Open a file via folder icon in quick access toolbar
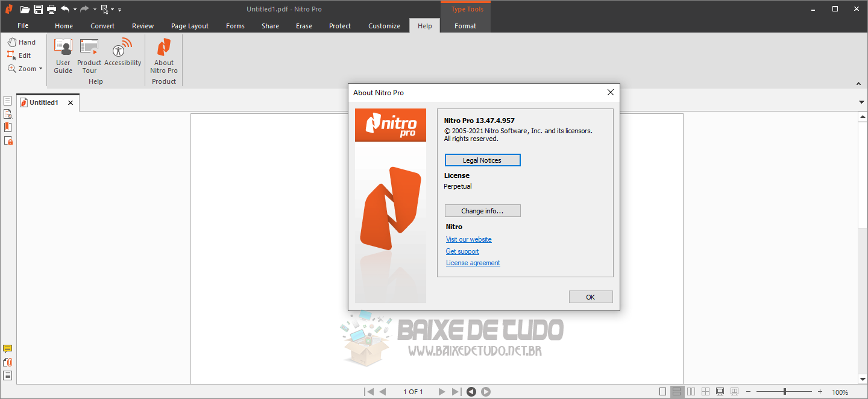The height and width of the screenshot is (399, 868). pyautogui.click(x=25, y=9)
